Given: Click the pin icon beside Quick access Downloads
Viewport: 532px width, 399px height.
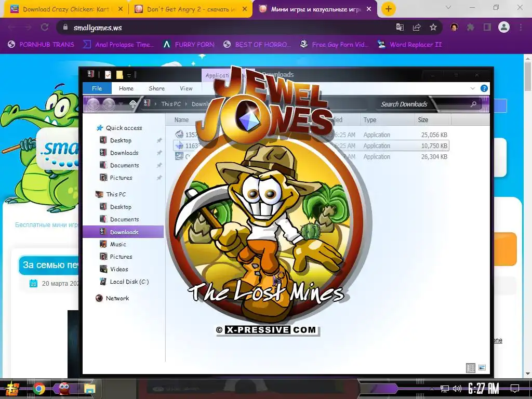Looking at the screenshot, I should pos(159,153).
